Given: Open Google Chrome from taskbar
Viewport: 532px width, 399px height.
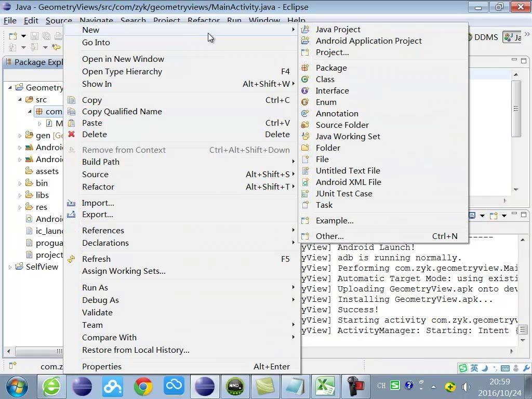Looking at the screenshot, I should [x=143, y=387].
